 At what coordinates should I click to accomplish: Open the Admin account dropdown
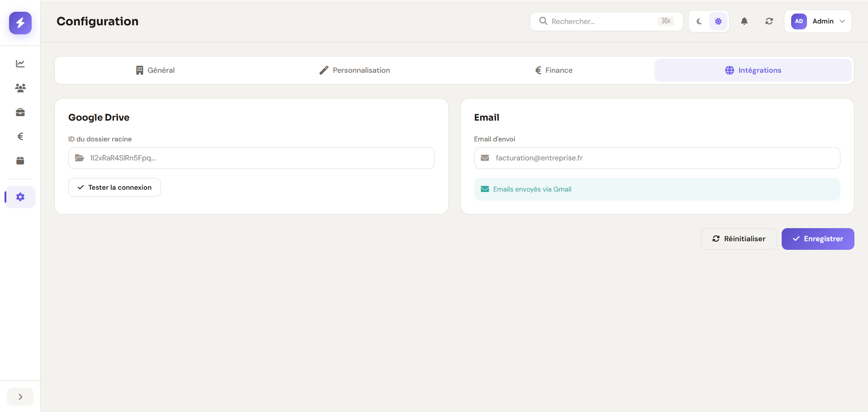pos(818,21)
